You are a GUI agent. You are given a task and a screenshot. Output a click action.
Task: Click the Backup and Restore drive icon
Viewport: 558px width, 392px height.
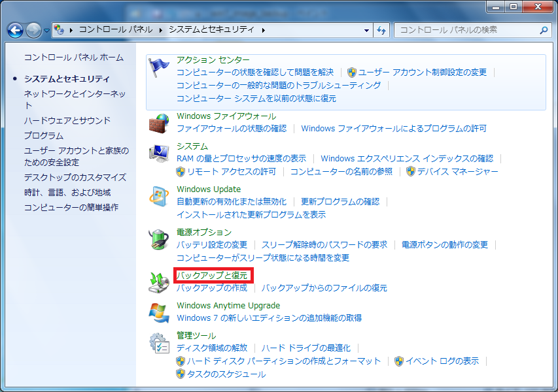159,282
